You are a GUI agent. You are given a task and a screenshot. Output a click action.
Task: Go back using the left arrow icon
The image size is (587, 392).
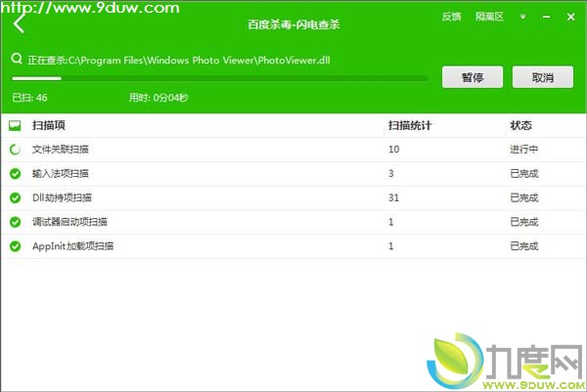point(19,23)
